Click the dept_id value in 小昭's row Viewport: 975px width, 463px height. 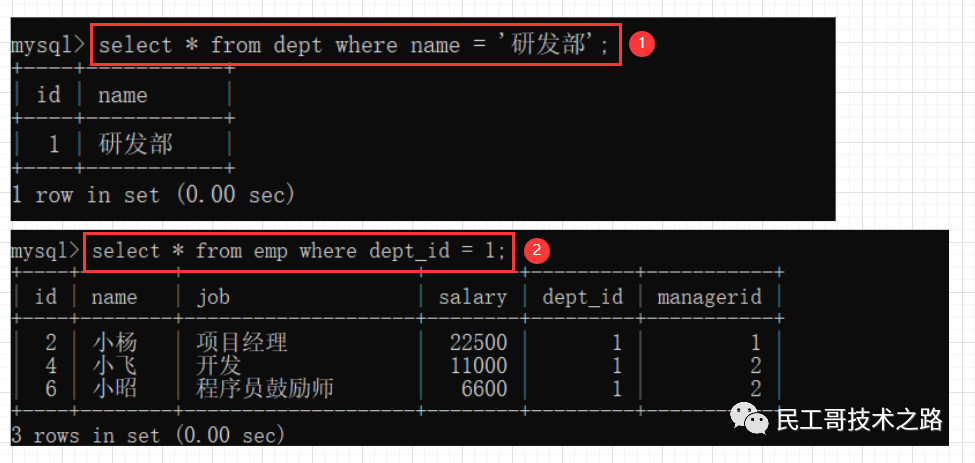616,389
